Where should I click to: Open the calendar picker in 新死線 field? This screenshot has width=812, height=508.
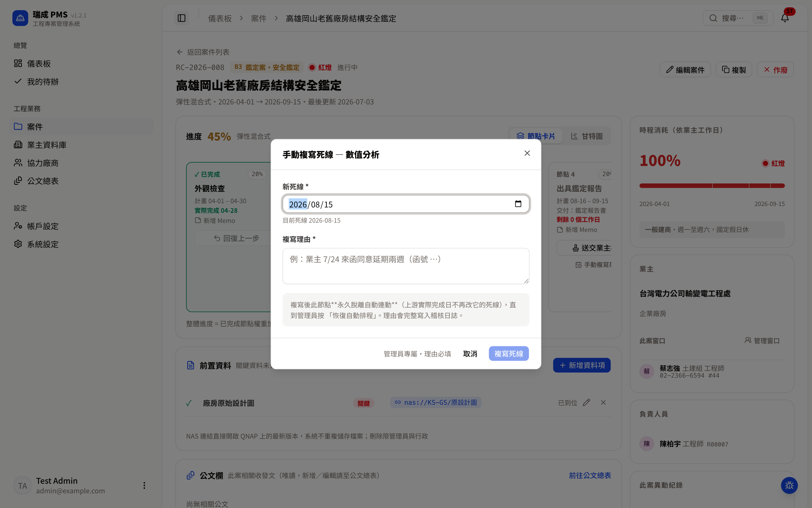[x=518, y=204]
